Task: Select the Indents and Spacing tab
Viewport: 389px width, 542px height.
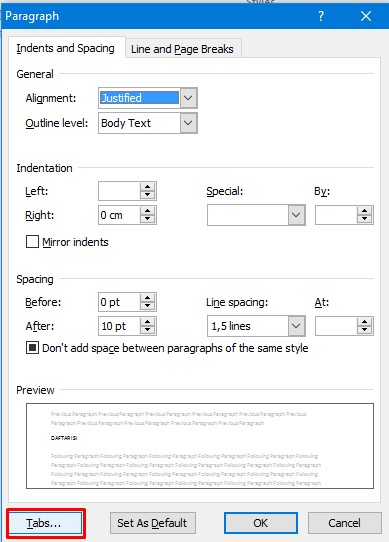Action: coord(65,48)
